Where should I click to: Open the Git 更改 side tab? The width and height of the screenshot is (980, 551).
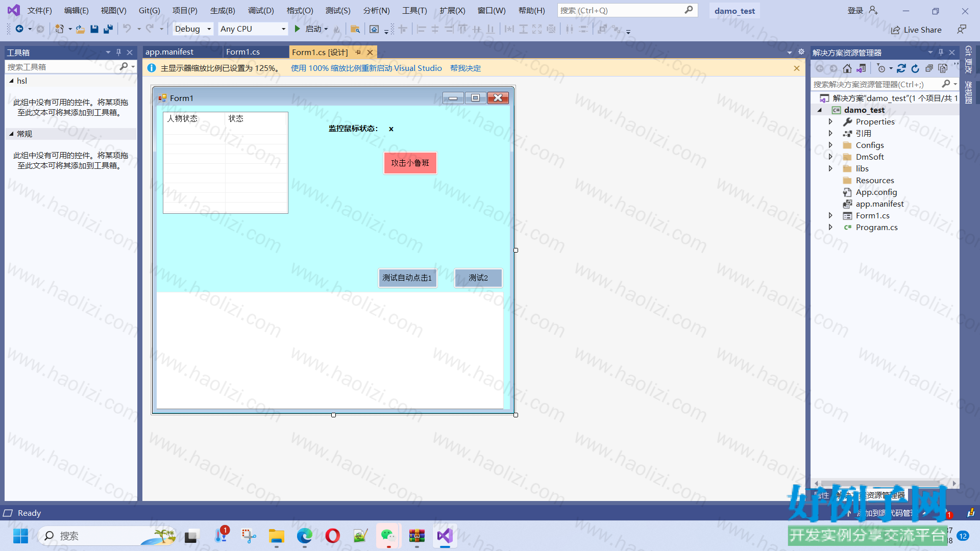pos(968,60)
